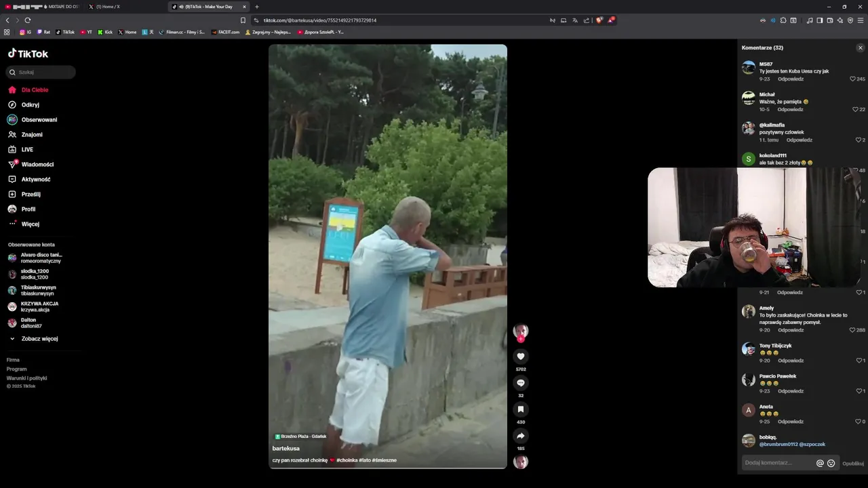Open browser main hamburger menu

tap(861, 20)
